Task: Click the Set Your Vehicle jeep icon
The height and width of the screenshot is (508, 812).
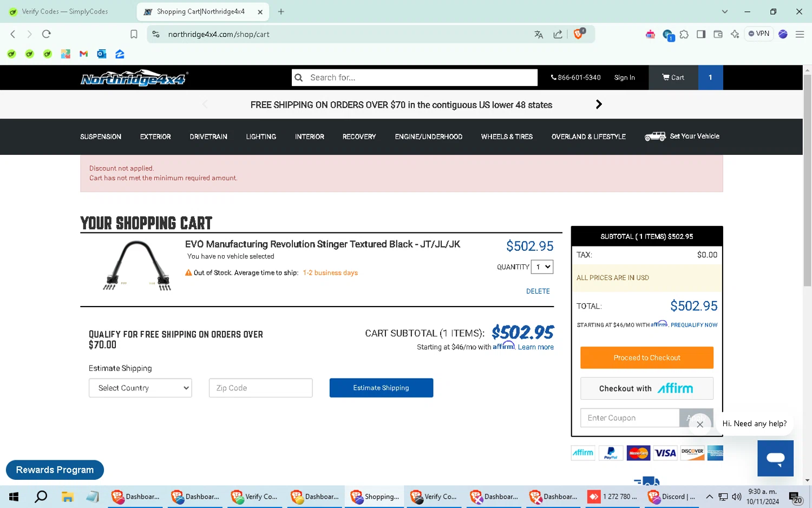Action: click(655, 136)
